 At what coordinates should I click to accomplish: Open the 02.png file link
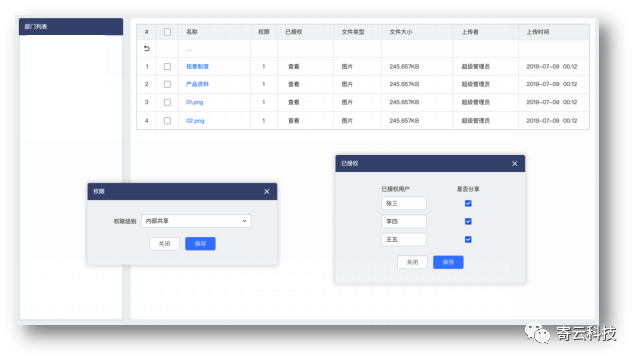coord(195,121)
